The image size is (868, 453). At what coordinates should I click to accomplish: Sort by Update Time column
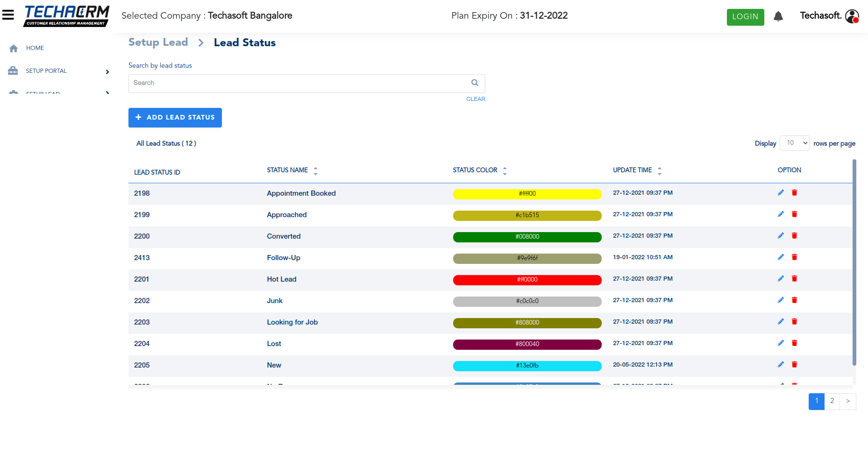(660, 170)
